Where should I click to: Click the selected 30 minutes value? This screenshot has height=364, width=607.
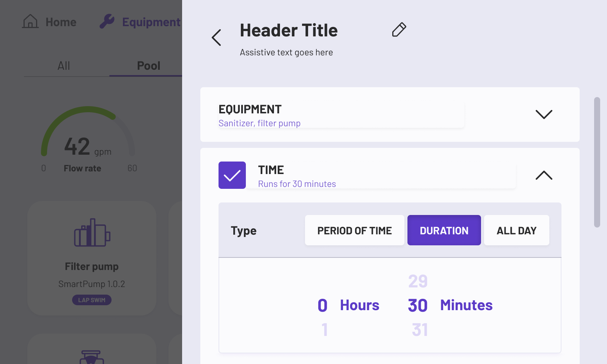[x=418, y=305]
